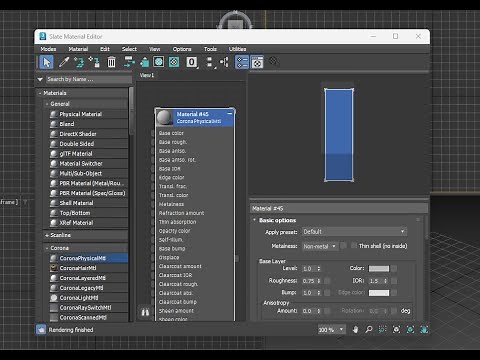This screenshot has height=360, width=480.
Task: Switch to the View1 tab
Action: pos(147,75)
